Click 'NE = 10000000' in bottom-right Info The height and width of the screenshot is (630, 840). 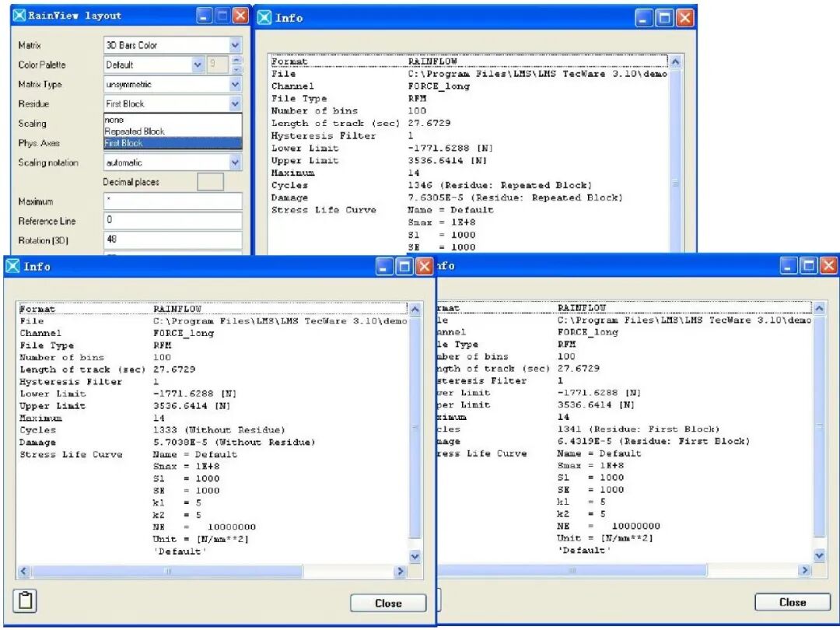(x=608, y=526)
